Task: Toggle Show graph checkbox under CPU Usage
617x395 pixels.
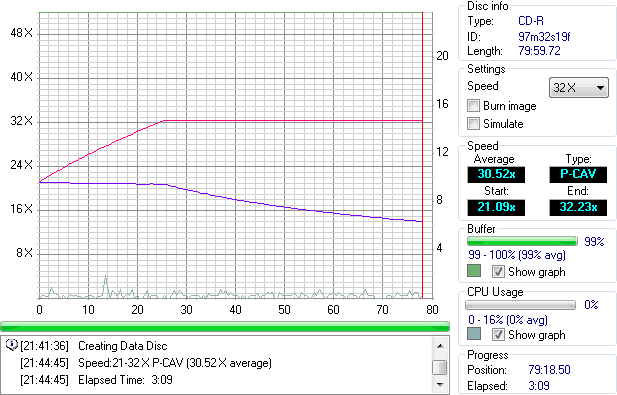Action: (498, 334)
